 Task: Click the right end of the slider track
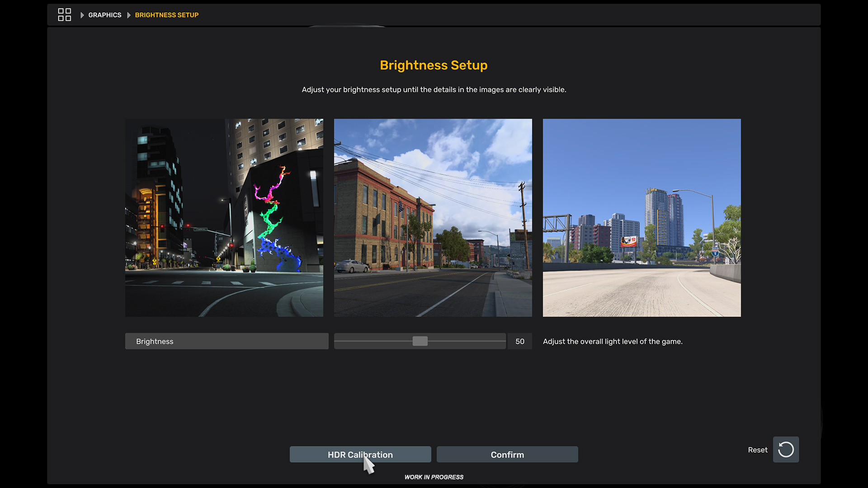click(x=503, y=341)
